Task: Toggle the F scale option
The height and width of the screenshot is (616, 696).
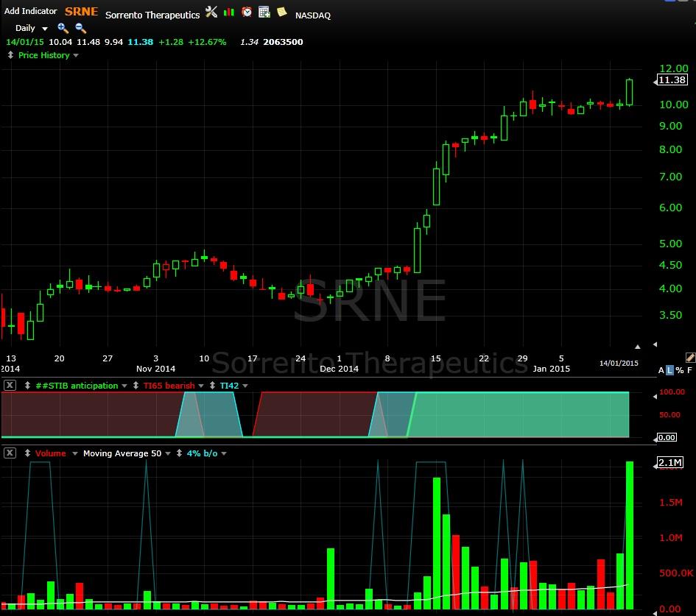Action: (x=689, y=370)
